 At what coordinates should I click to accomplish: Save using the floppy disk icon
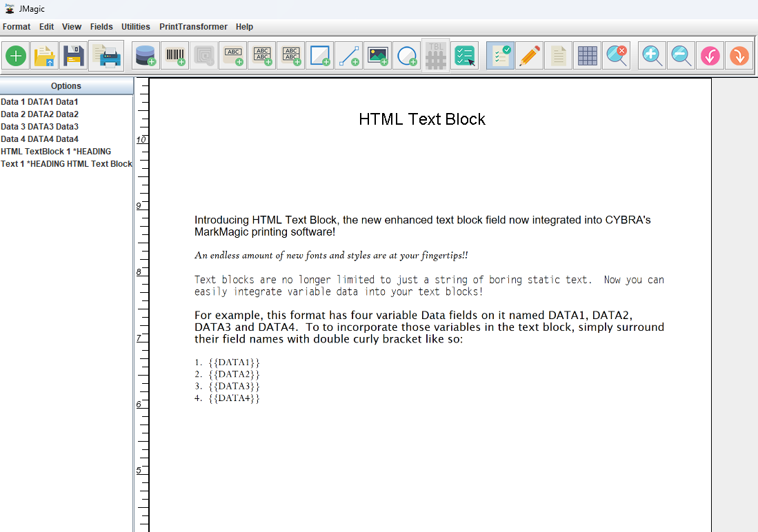pos(74,56)
